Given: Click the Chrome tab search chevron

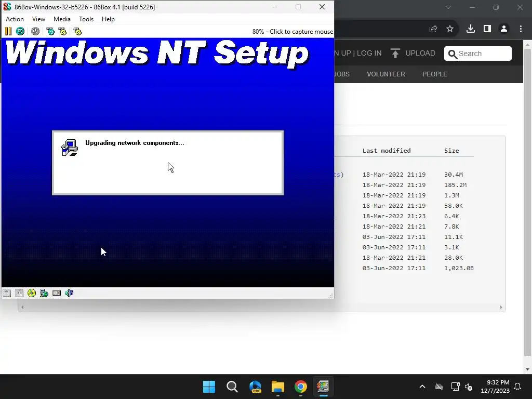Looking at the screenshot, I should click(x=448, y=7).
